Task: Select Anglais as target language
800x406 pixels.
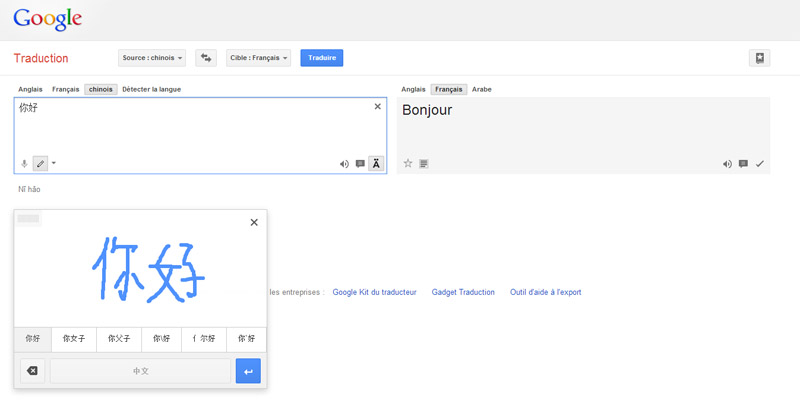Action: point(413,89)
